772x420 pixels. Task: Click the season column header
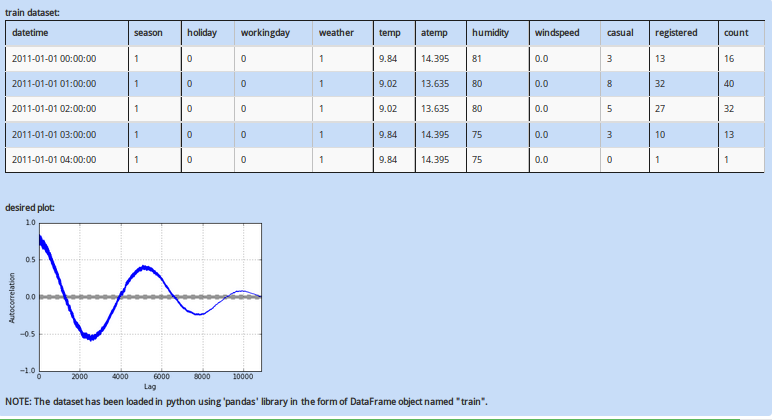(148, 34)
